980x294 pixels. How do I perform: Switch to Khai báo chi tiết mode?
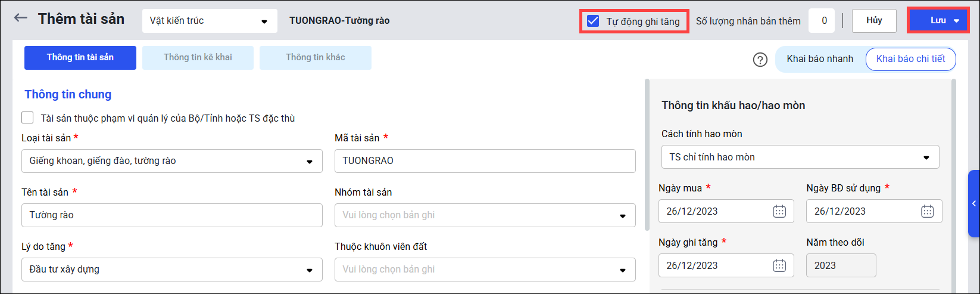pos(910,59)
